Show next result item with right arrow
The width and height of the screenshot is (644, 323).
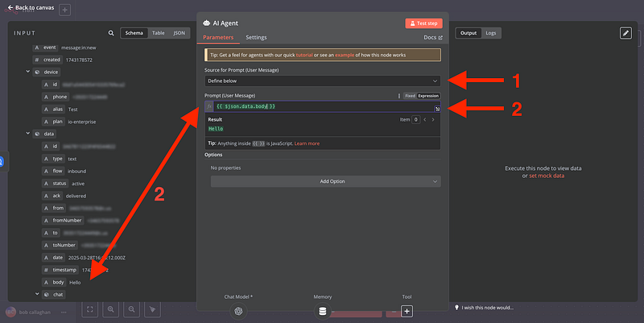pos(433,119)
